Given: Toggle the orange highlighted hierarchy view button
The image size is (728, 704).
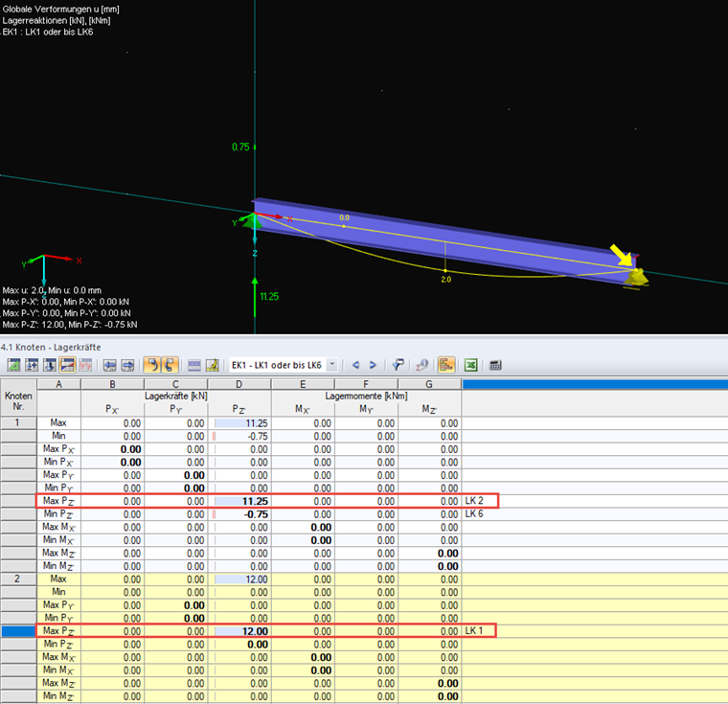Looking at the screenshot, I should [x=446, y=365].
